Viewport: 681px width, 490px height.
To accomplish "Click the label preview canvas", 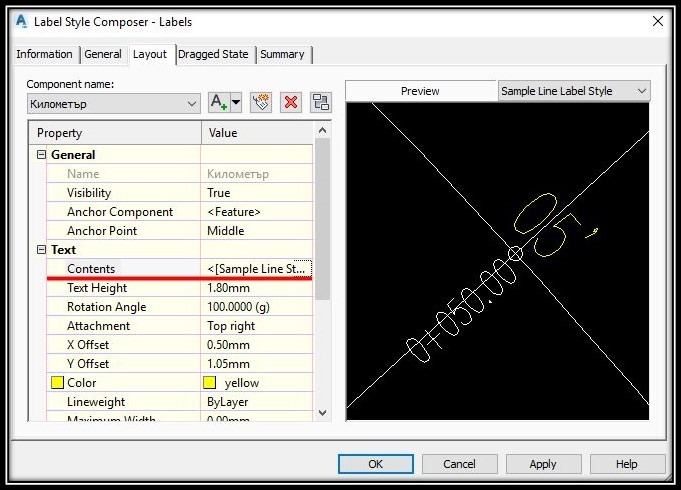I will 498,262.
